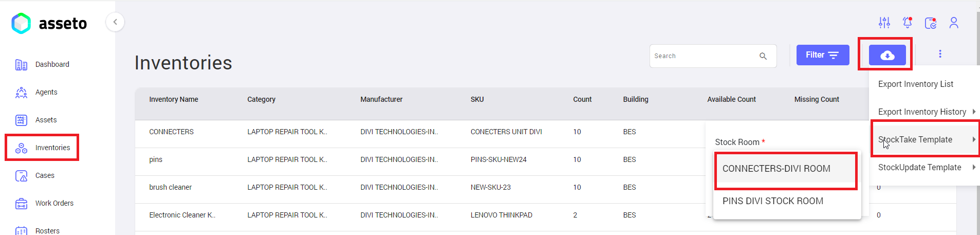Open the settings sliders icon in the header
This screenshot has height=235, width=980.
tap(884, 23)
